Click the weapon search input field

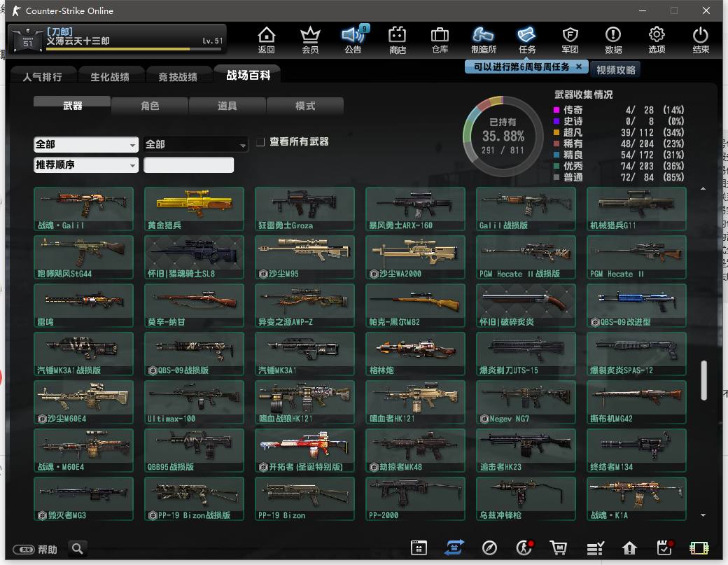pyautogui.click(x=188, y=165)
